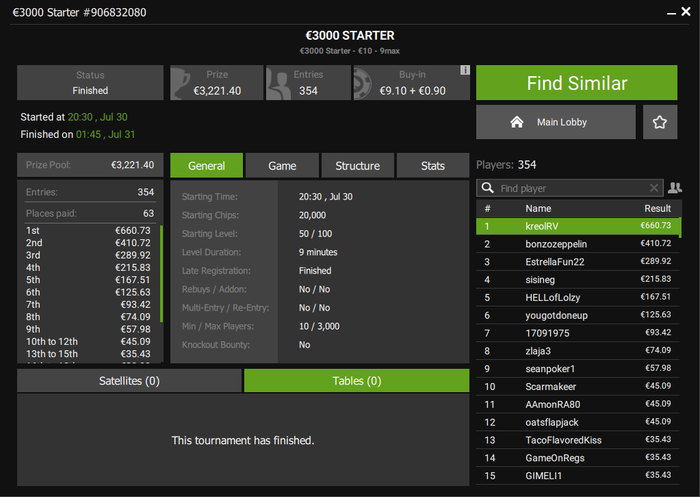Image resolution: width=700 pixels, height=497 pixels.
Task: Select player yougotdoneup row
Action: (x=578, y=315)
